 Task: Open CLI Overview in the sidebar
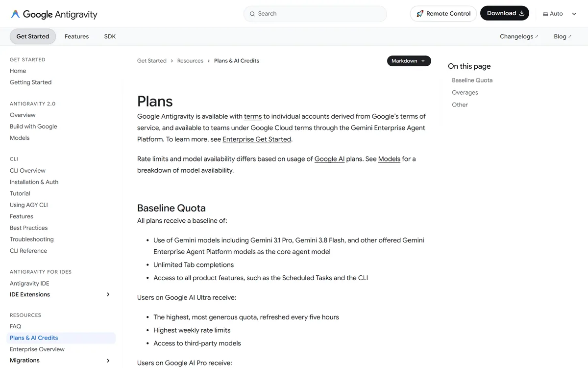pos(28,171)
